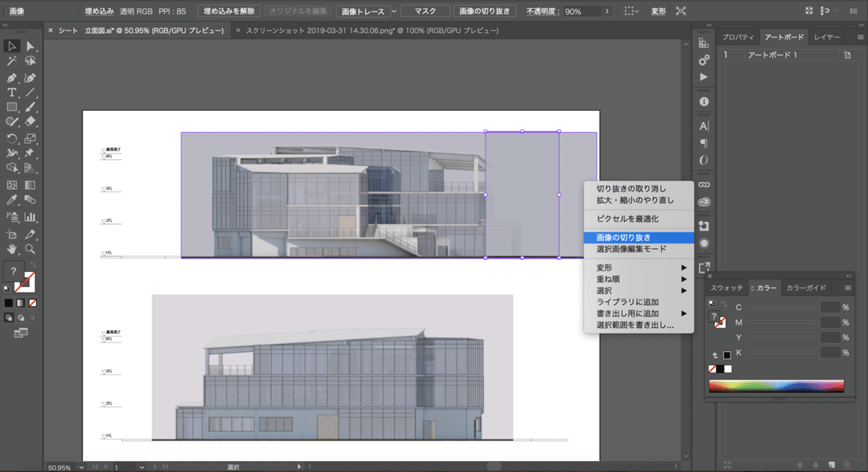Open the Info panel icon
868x472 pixels.
704,102
